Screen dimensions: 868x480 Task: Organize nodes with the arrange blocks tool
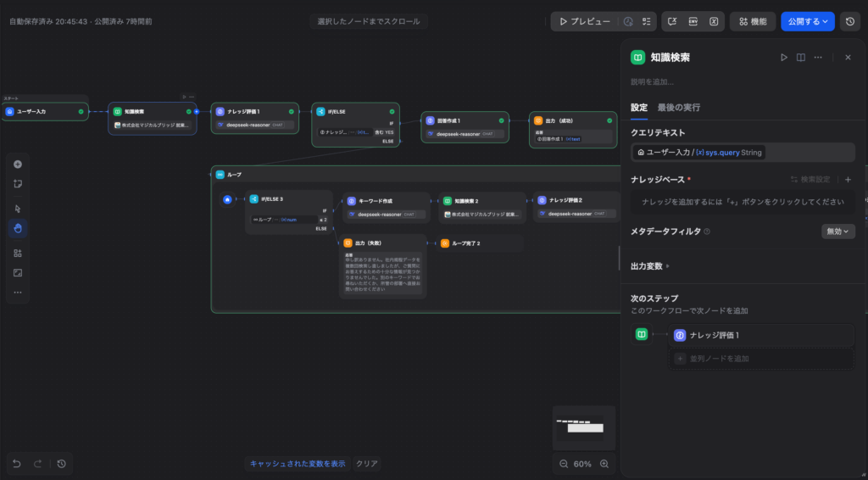18,253
